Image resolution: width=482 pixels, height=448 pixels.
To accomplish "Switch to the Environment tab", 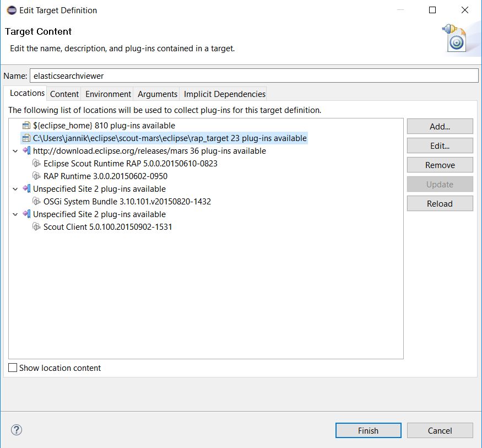I will [108, 94].
